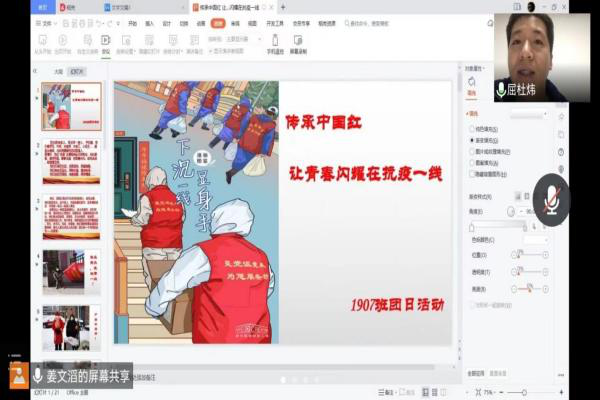Click the undo arrow in quick toolbar
Image resolution: width=600 pixels, height=400 pixels.
click(101, 21)
